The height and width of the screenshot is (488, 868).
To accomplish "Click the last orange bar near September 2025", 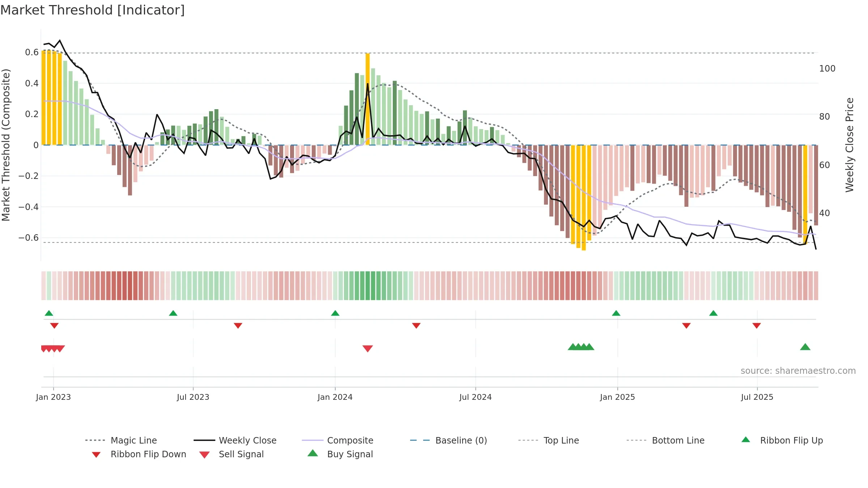I will click(x=805, y=194).
